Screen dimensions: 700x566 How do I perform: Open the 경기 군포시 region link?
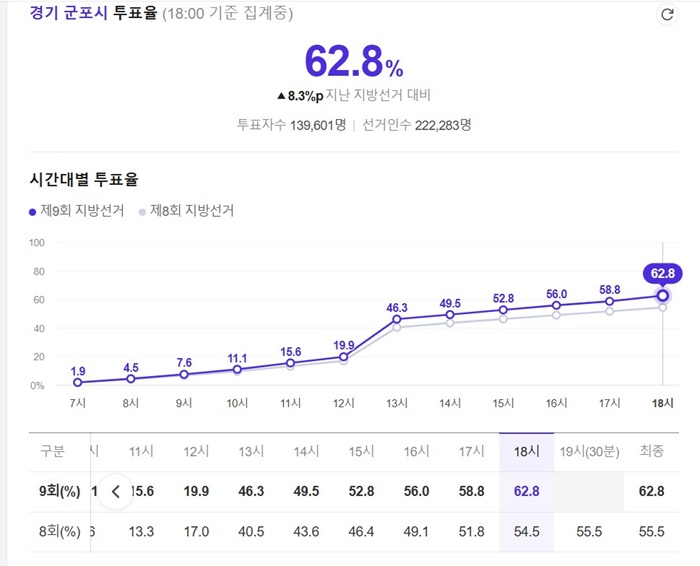point(68,13)
